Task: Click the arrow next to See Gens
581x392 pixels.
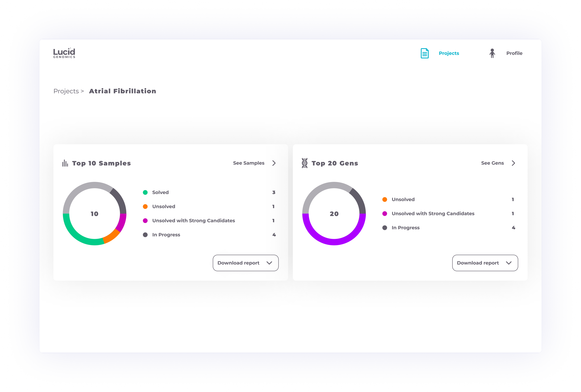Action: click(x=513, y=163)
